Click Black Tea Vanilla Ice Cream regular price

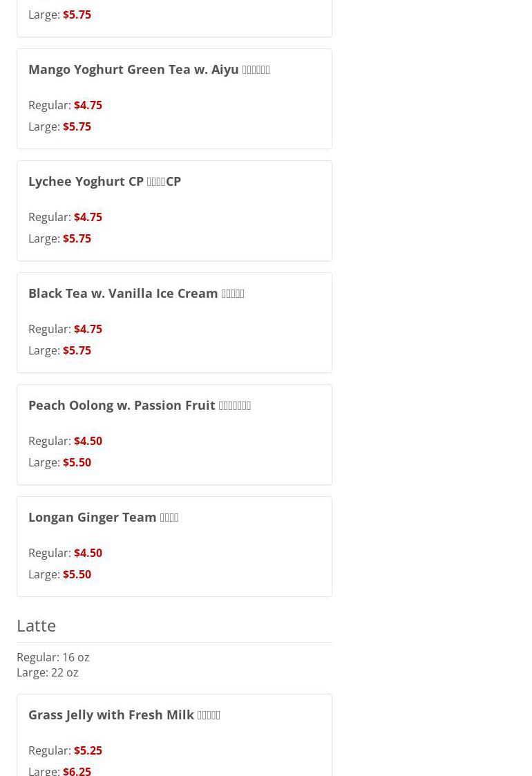point(88,330)
